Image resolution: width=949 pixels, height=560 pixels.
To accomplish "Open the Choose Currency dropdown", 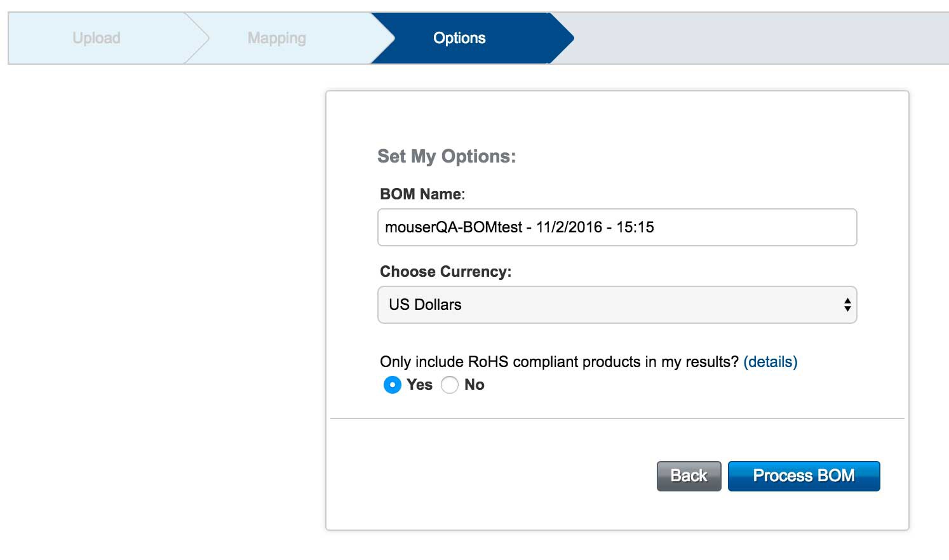I will tap(616, 305).
